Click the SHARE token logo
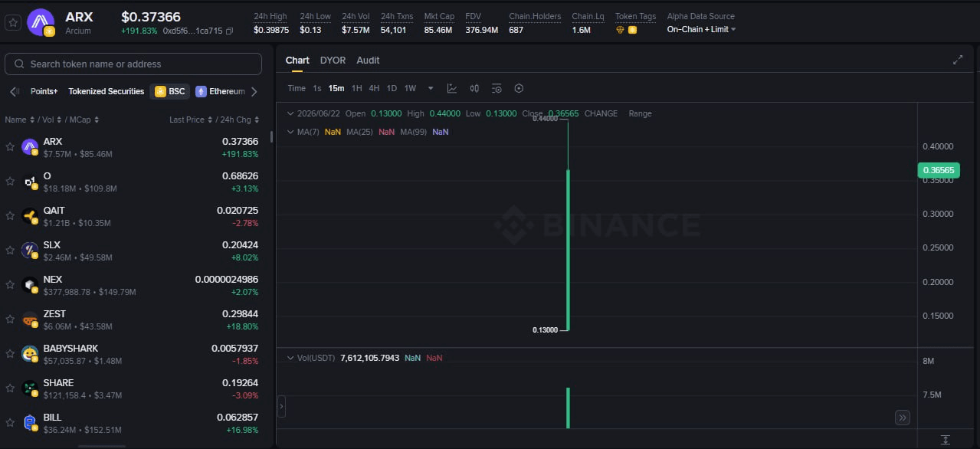The image size is (980, 449). 30,388
